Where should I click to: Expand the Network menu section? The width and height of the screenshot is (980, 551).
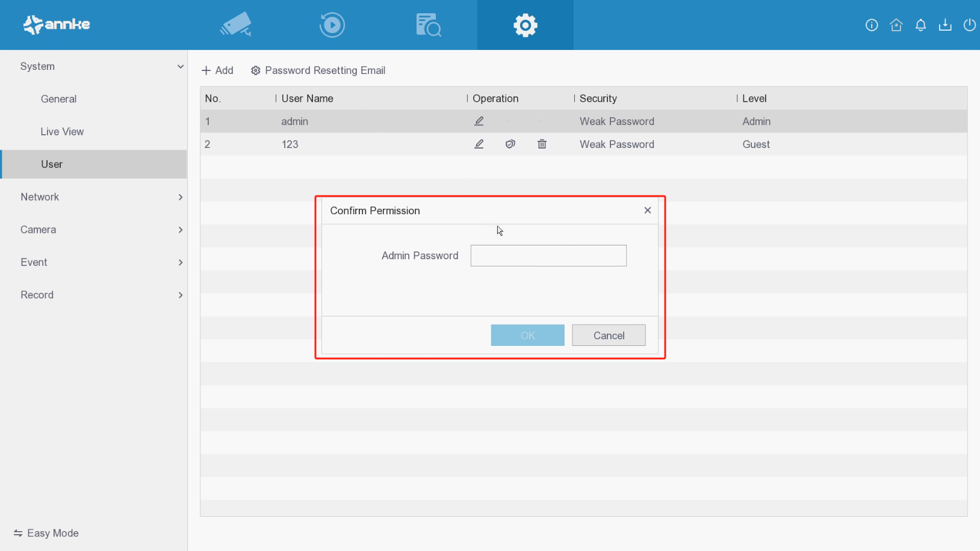180,197
